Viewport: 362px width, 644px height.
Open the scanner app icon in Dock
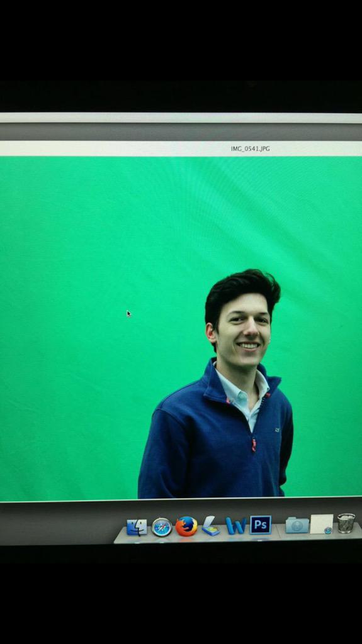(211, 526)
